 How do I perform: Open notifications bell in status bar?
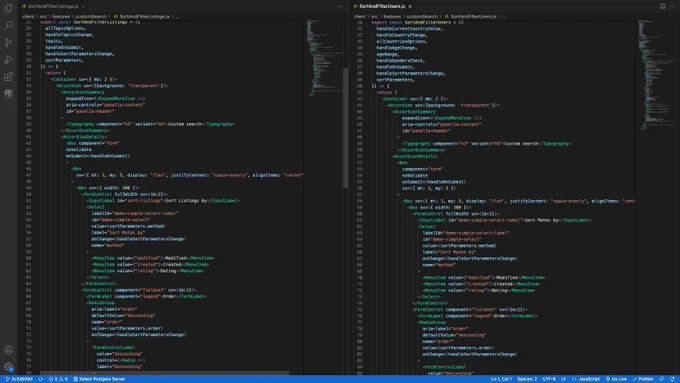[672, 379]
